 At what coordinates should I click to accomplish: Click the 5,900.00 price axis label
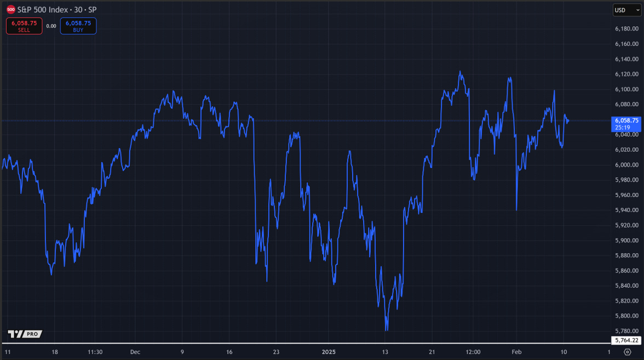click(626, 240)
